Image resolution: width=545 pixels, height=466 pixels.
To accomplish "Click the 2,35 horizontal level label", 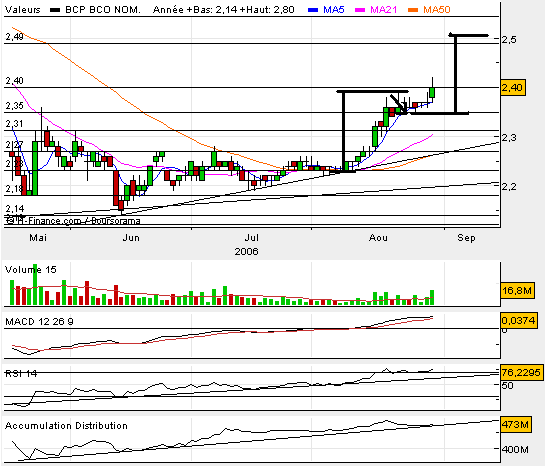I will tap(15, 106).
